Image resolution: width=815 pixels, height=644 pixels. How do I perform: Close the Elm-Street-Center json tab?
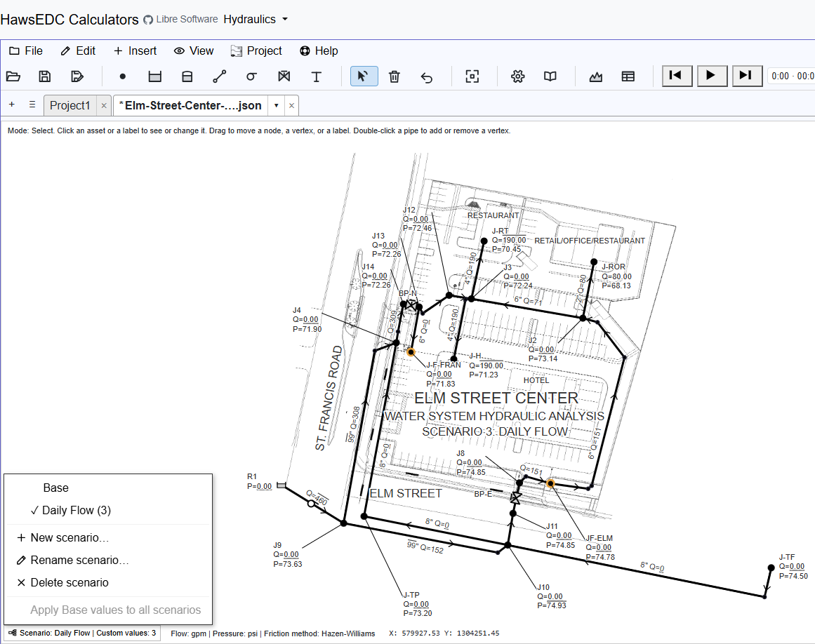point(291,105)
